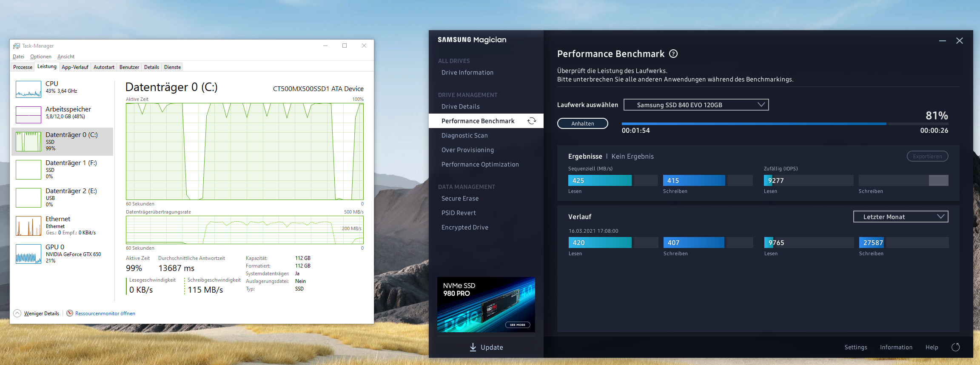Click the Task-Manager app icon in title bar
This screenshot has height=365, width=980.
[x=17, y=46]
